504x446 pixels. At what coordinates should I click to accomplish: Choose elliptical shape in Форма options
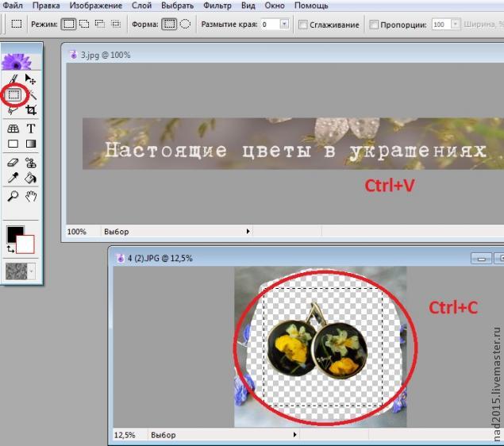click(x=185, y=24)
